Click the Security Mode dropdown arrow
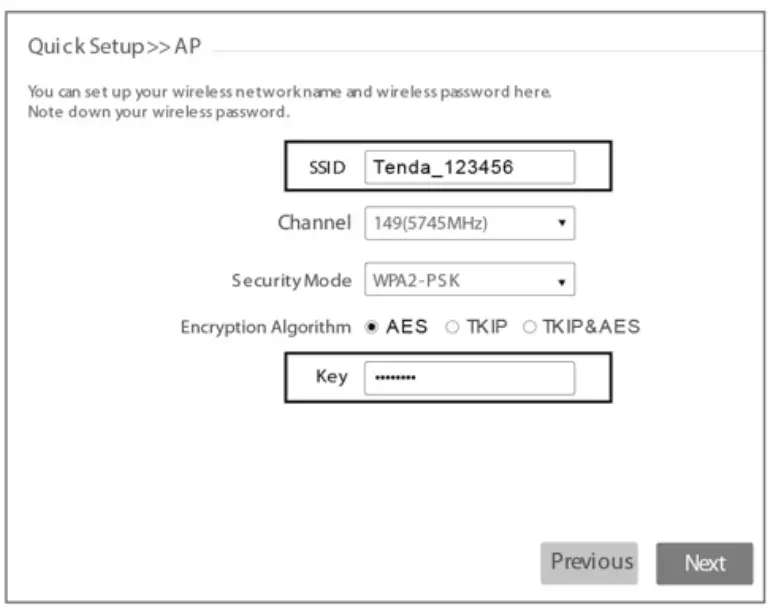 562,282
